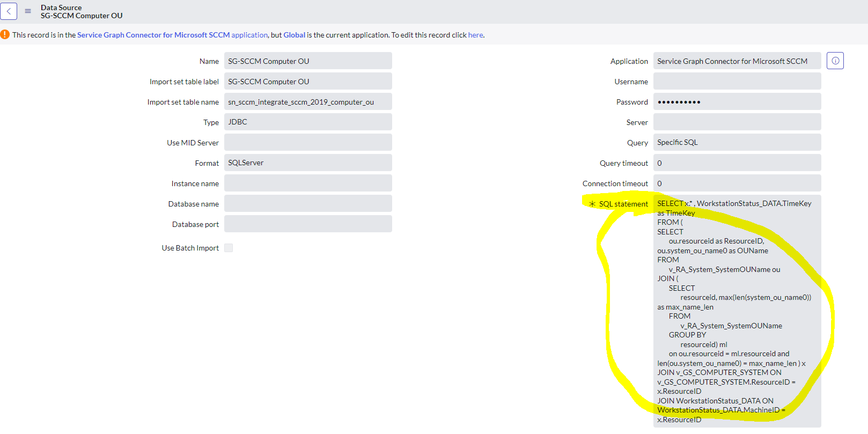
Task: Click the Server field
Action: point(737,122)
